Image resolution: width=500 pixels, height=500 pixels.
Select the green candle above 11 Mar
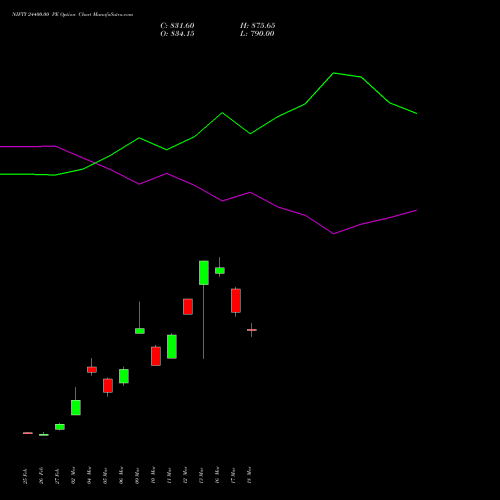pos(172,347)
